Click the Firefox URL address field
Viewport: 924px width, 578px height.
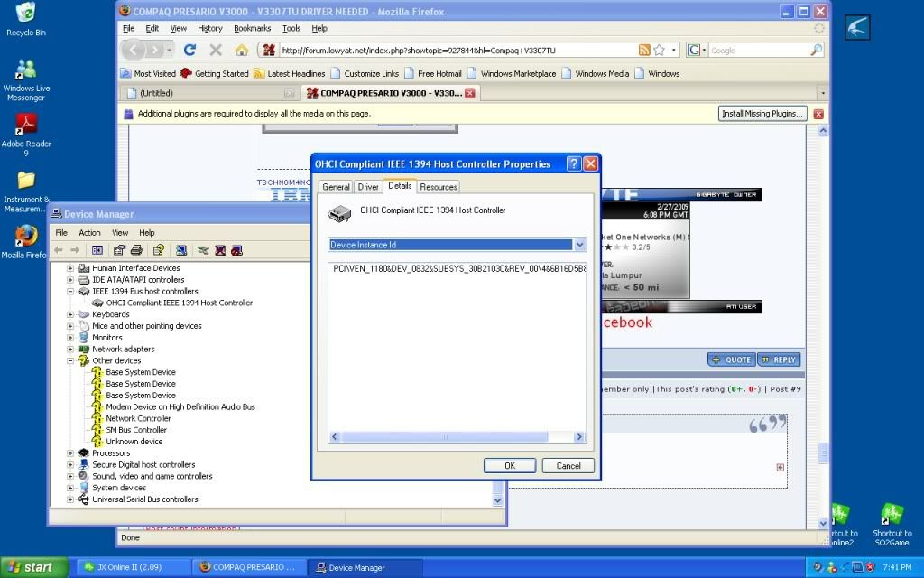(x=457, y=51)
